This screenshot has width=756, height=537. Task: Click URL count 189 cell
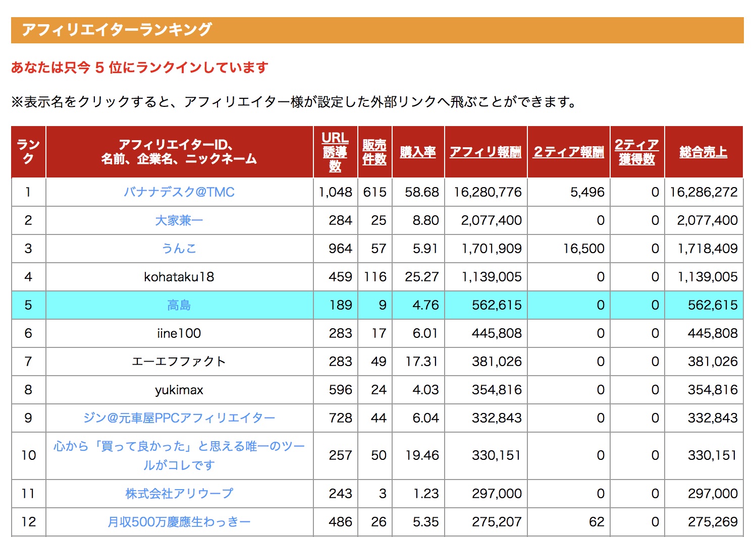[335, 305]
